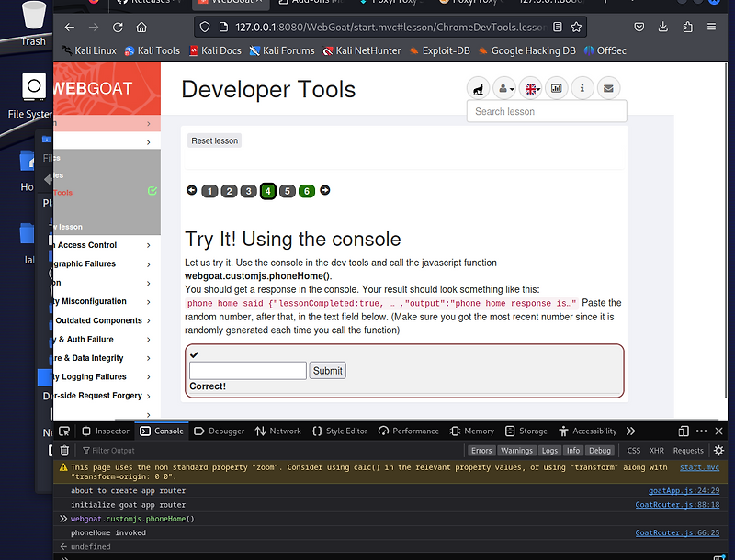Image resolution: width=735 pixels, height=560 pixels.
Task: Open Firefox downloads icon
Action: click(663, 28)
